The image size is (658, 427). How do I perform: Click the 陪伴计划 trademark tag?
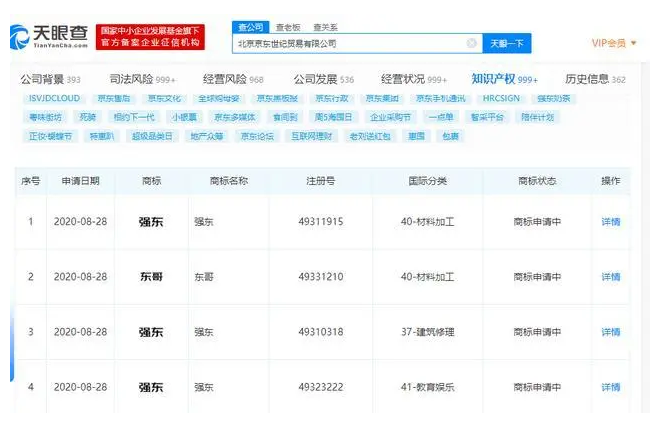coord(537,117)
